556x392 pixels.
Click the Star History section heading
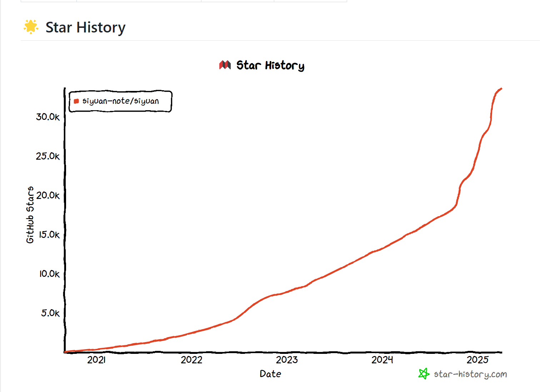pos(85,27)
